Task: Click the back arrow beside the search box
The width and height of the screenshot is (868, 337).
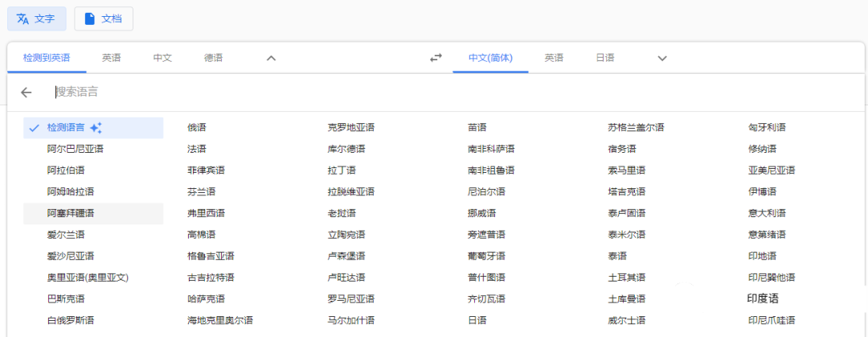Action: click(x=26, y=92)
